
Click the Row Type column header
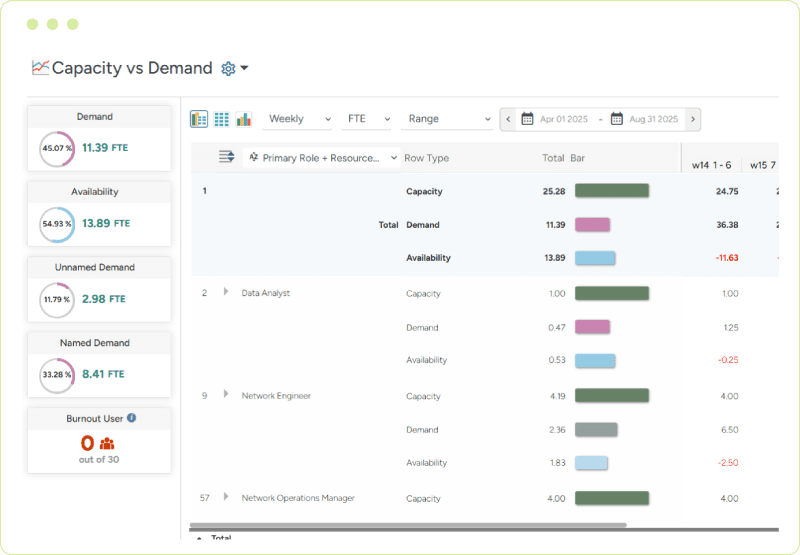(x=427, y=158)
